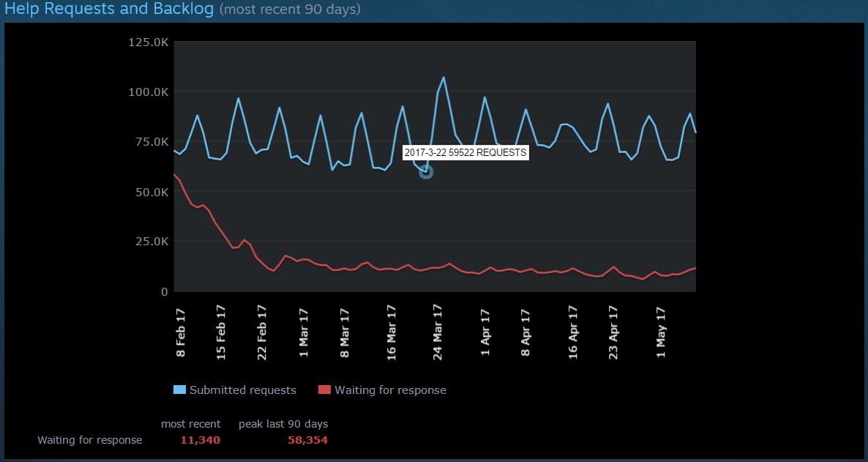Viewport: 868px width, 462px height.
Task: Click the 1 Mar 17 date label
Action: coord(304,333)
